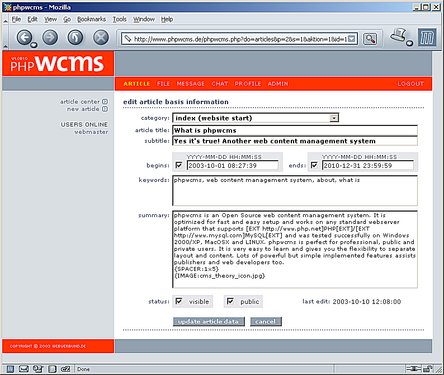This screenshot has height=375, width=444.
Task: Click the Stop loading button
Action: tap(101, 37)
